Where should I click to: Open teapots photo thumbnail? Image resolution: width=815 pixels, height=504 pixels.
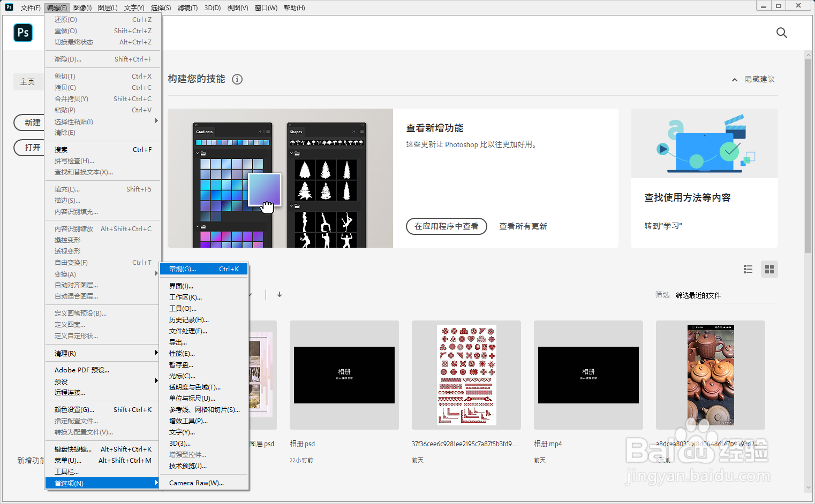tap(711, 375)
